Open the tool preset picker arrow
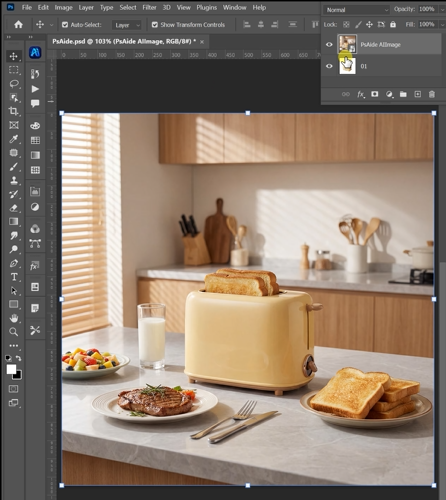 (x=51, y=25)
